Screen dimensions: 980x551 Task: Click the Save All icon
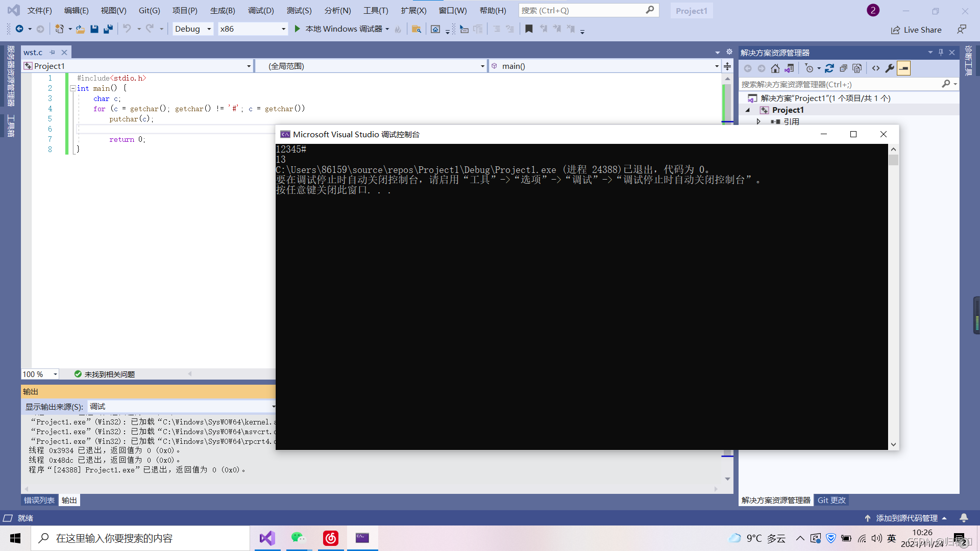(108, 29)
